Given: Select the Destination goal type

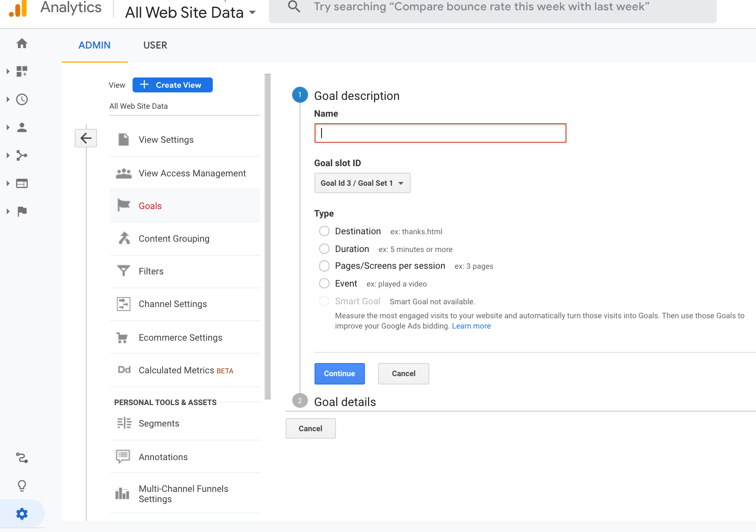Looking at the screenshot, I should pyautogui.click(x=324, y=231).
